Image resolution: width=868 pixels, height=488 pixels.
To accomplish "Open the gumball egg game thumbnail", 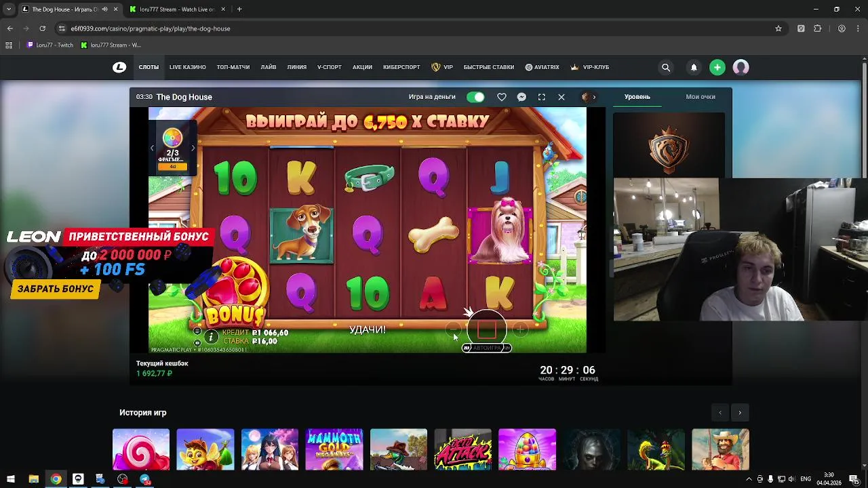I will pos(527,449).
